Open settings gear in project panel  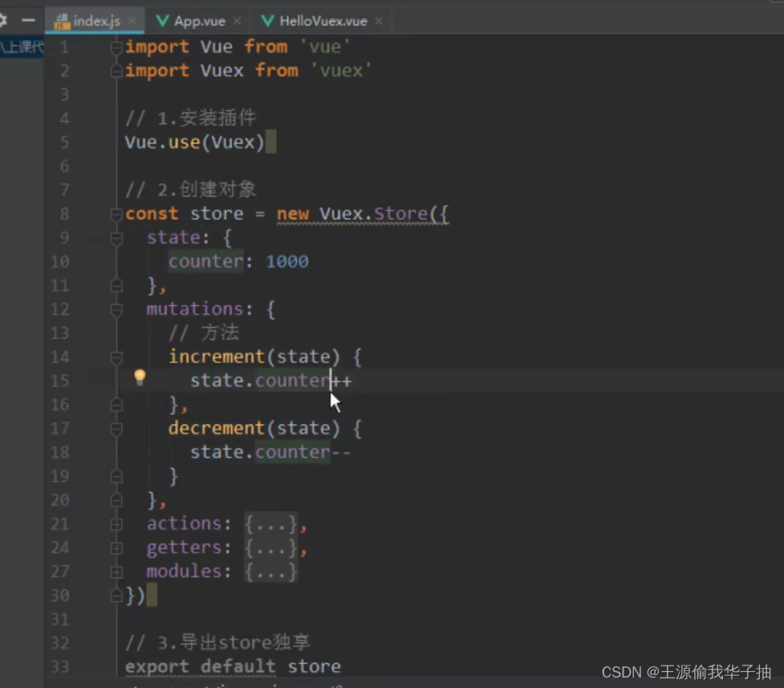[2, 21]
